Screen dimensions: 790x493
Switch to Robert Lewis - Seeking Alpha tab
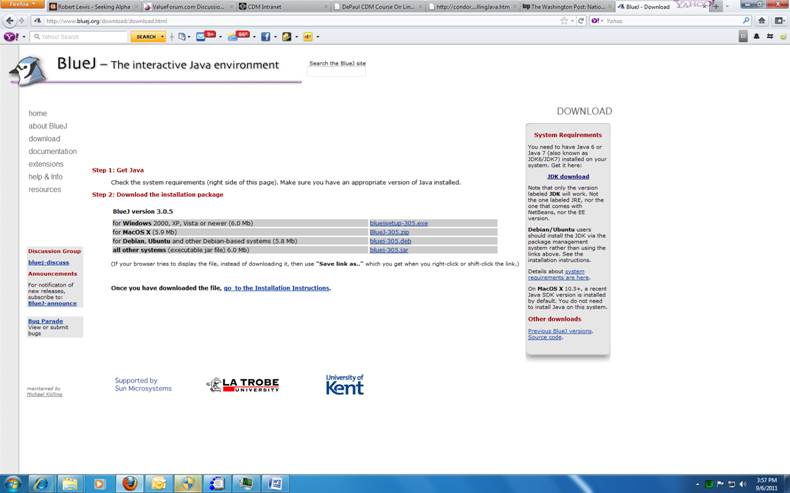coord(93,7)
